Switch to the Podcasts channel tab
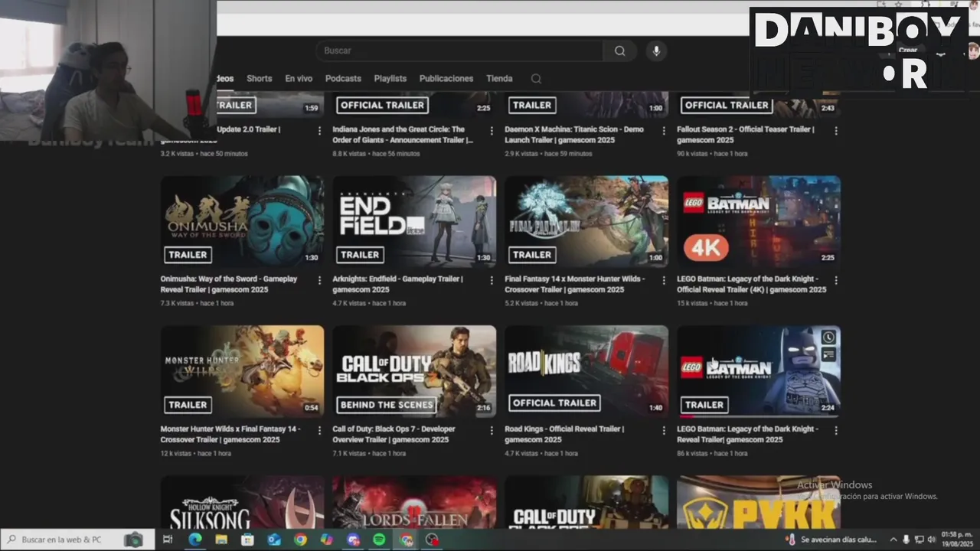Image resolution: width=980 pixels, height=551 pixels. click(x=343, y=79)
